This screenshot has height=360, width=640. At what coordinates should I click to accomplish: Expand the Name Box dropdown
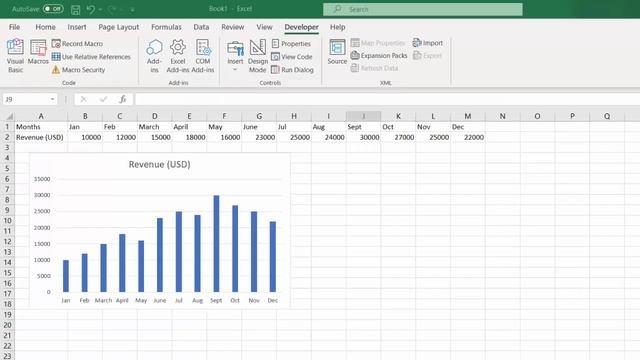(x=52, y=99)
